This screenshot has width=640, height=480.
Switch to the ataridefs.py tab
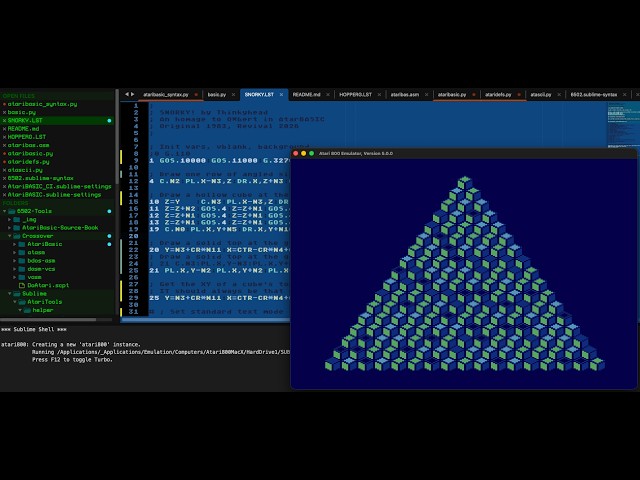click(x=498, y=95)
